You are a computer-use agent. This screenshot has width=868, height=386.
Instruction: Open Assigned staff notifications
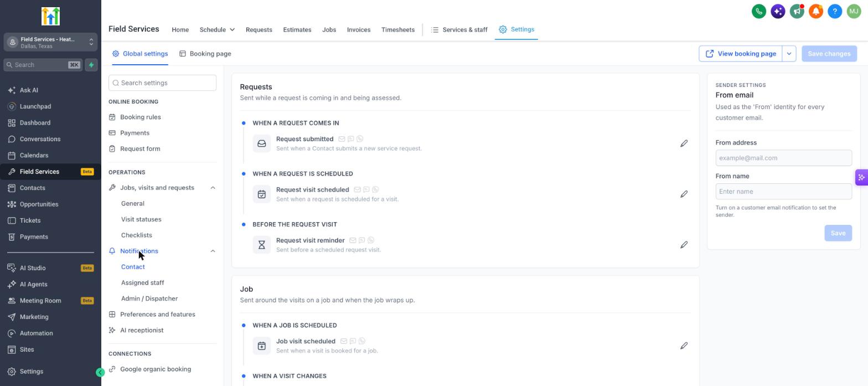(142, 283)
